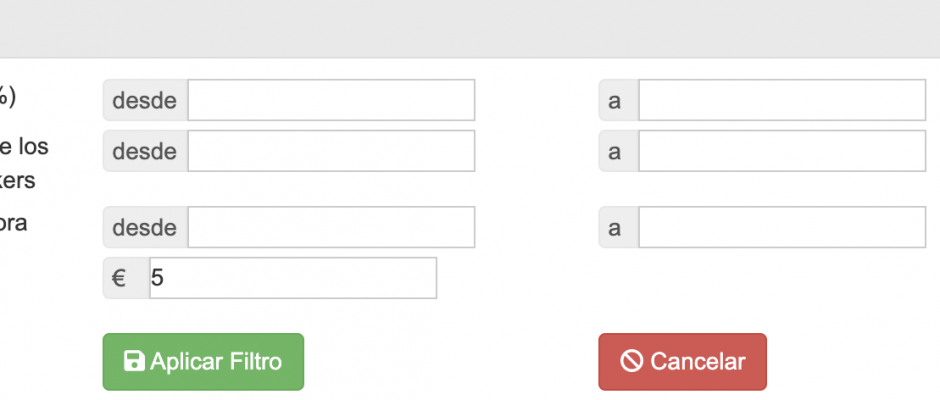Click the € symbol addon
The height and width of the screenshot is (400, 940).
point(126,278)
